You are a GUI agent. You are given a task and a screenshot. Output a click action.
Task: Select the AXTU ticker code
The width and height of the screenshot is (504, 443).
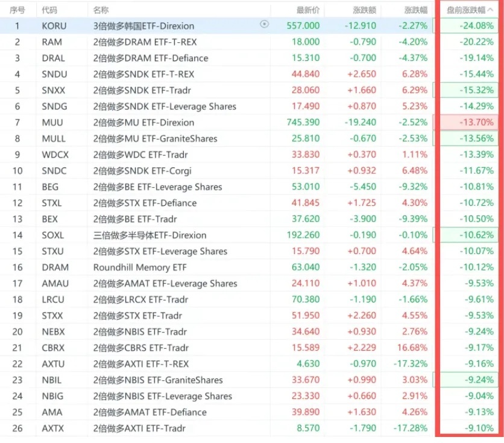(x=53, y=363)
